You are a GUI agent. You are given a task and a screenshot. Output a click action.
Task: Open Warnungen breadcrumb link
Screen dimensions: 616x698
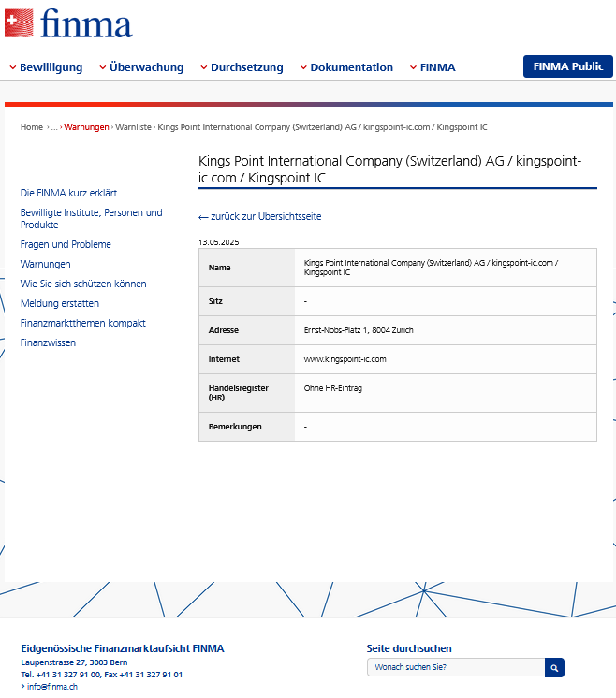pyautogui.click(x=86, y=127)
